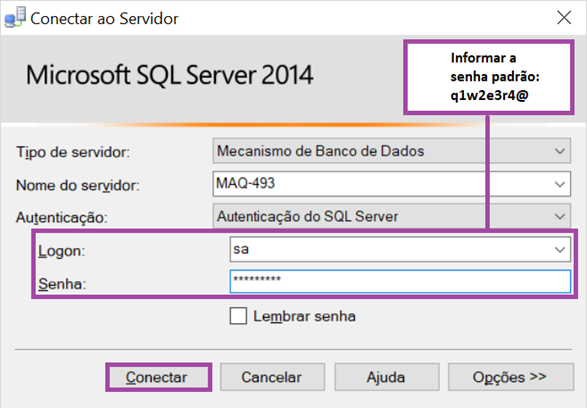Click into the Senha password field
This screenshot has width=587, height=408.
point(400,281)
